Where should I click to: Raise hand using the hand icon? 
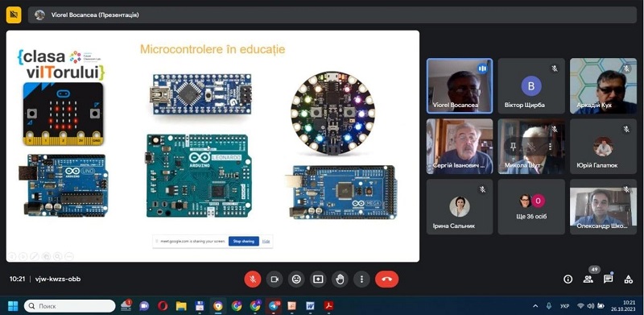coord(340,280)
